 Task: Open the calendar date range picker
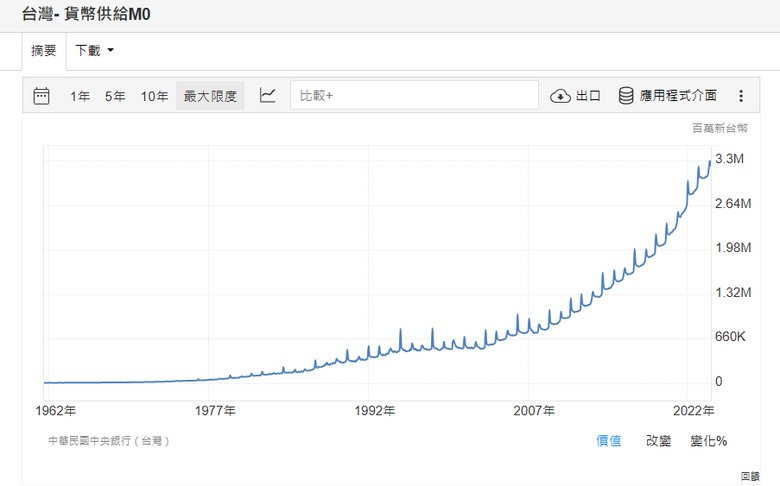[41, 96]
